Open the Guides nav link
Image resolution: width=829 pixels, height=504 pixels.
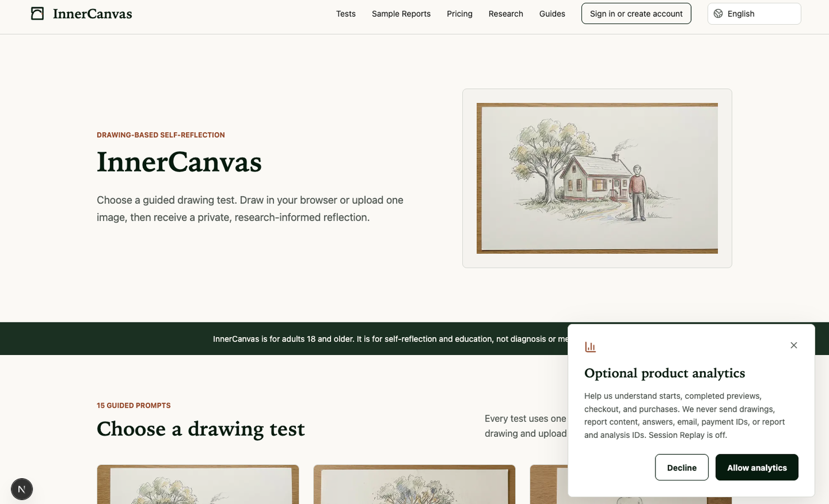(552, 13)
